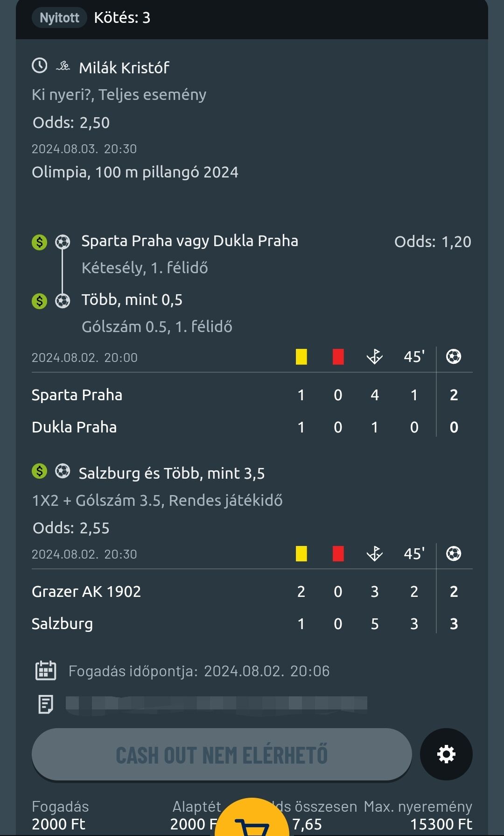Click the blurred bet slip ID field

click(216, 703)
